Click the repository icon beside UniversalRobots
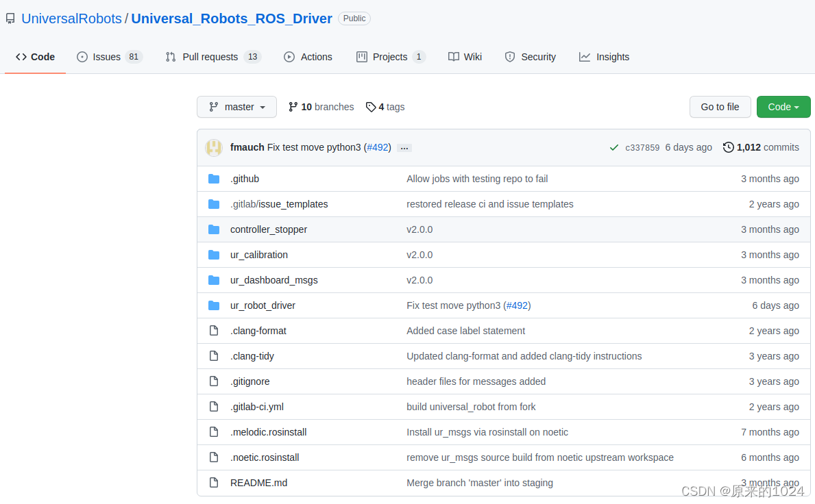Viewport: 815px width, 504px height. tap(10, 18)
